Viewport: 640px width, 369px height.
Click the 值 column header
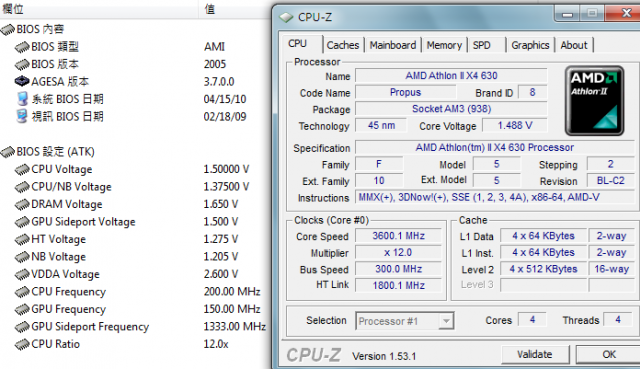pos(210,9)
